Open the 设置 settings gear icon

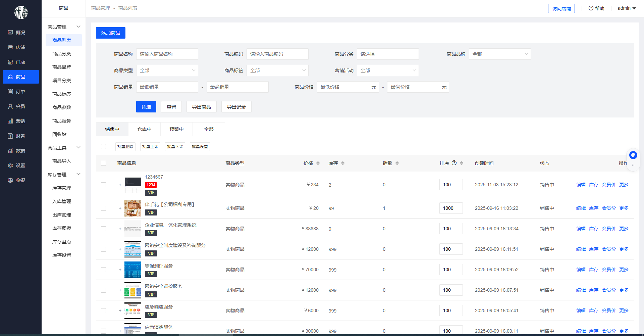10,165
